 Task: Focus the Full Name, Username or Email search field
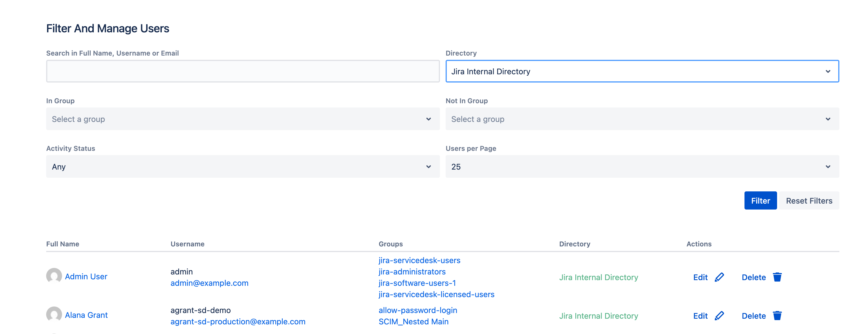point(243,71)
